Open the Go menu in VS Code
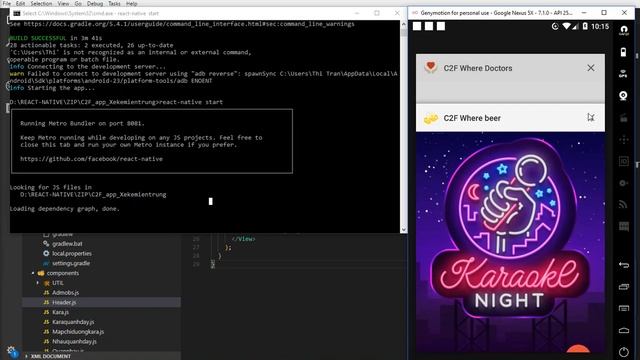The height and width of the screenshot is (360, 640). [x=78, y=3]
